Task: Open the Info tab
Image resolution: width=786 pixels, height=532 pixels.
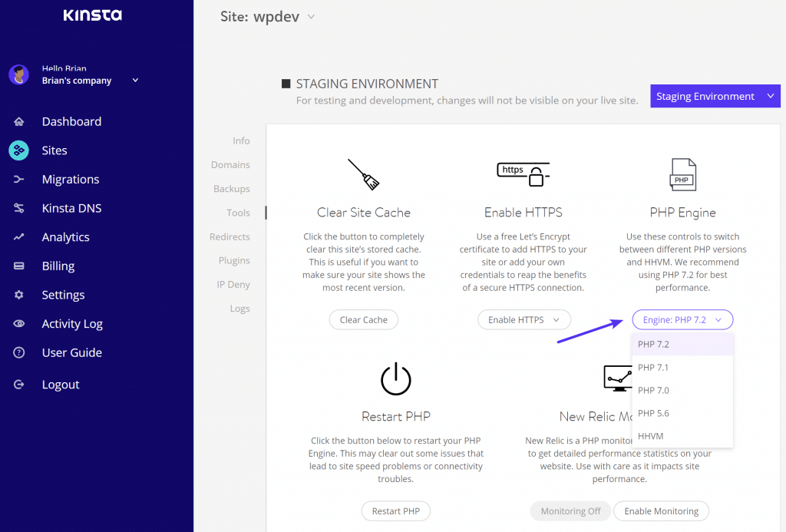Action: 241,141
